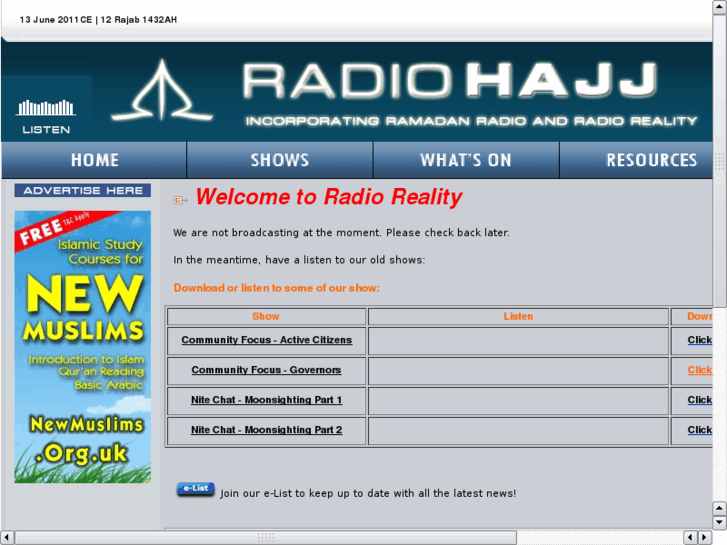Click the date '13 June 2011 CE' text
The width and height of the screenshot is (727, 545).
[x=56, y=19]
